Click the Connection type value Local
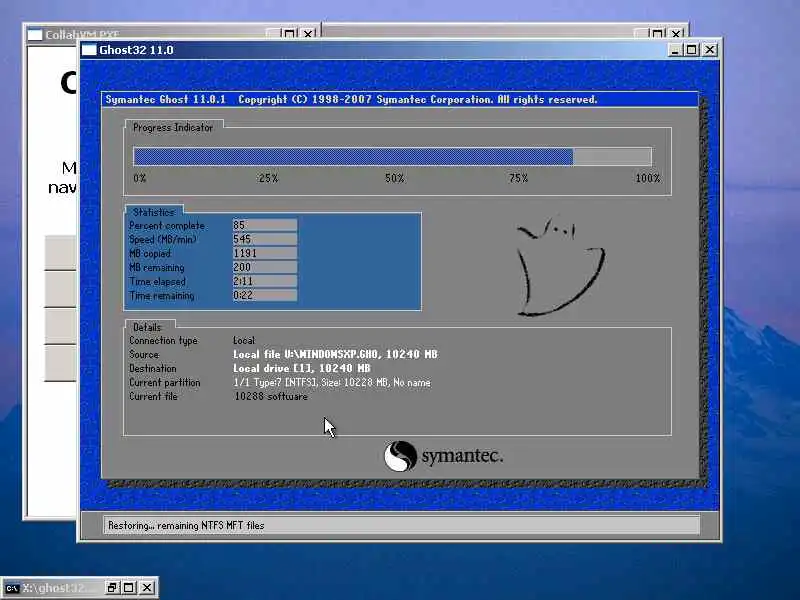 [244, 340]
